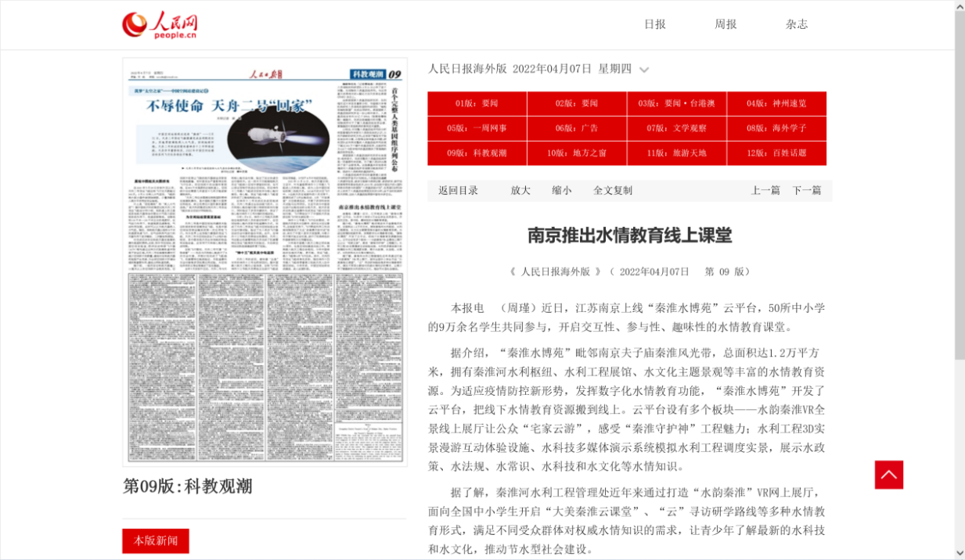Click the article title 南京推出水情教育线上课堂

629,235
